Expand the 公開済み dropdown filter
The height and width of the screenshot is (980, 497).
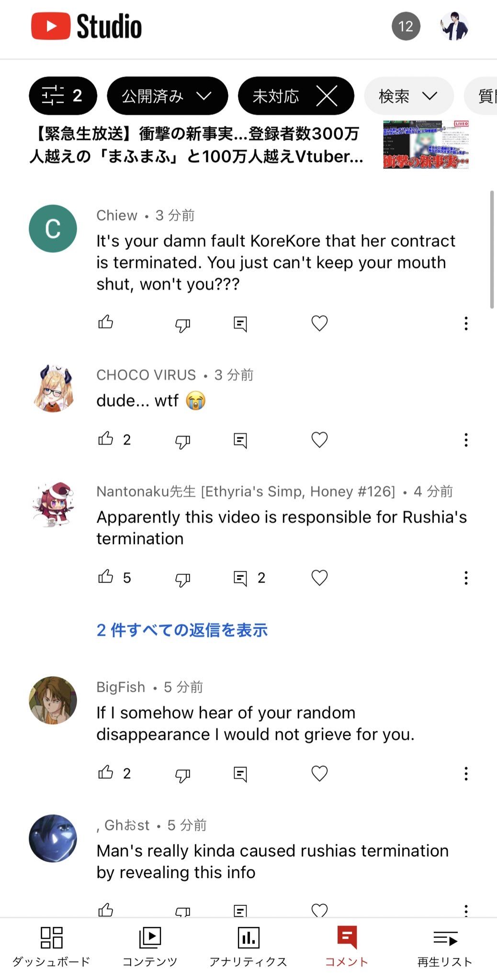(167, 96)
